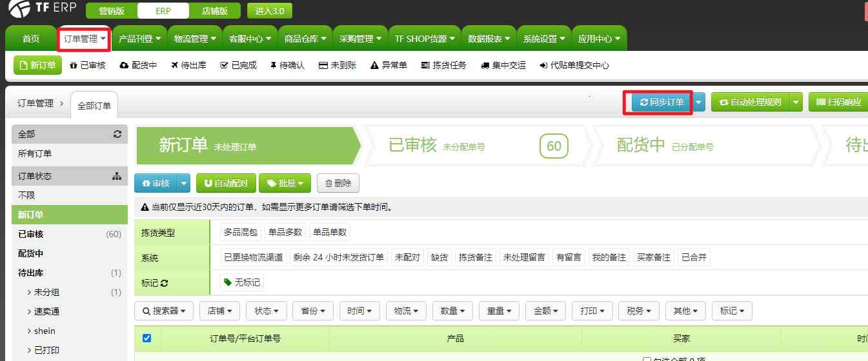Switch to 营销版 edition
Viewport: 868px width, 361px height.
tap(110, 11)
